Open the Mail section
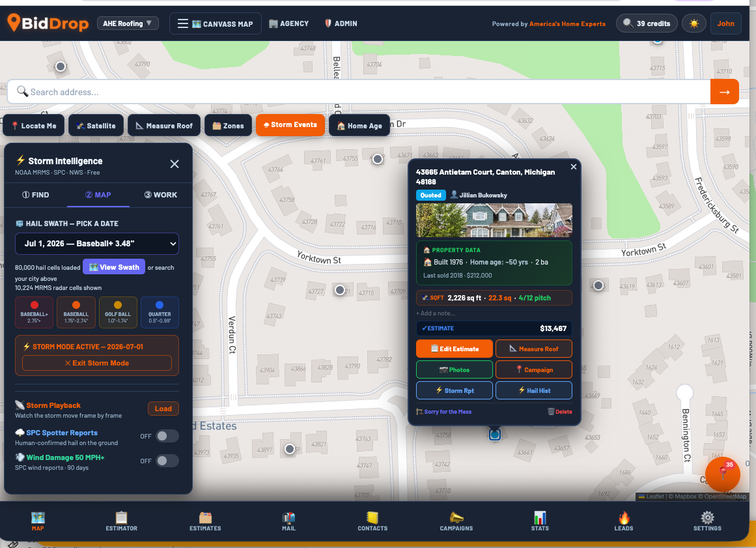Viewport: 756px width, 548px height. (289, 521)
